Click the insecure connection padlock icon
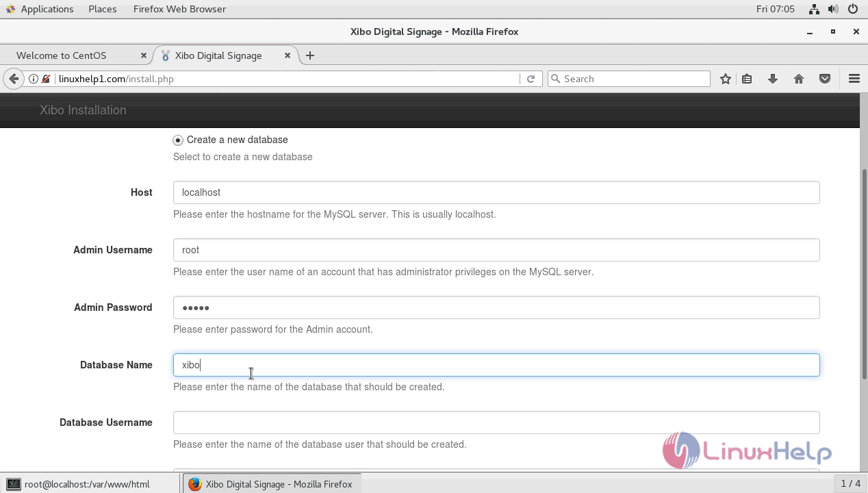868x493 pixels. [x=46, y=79]
